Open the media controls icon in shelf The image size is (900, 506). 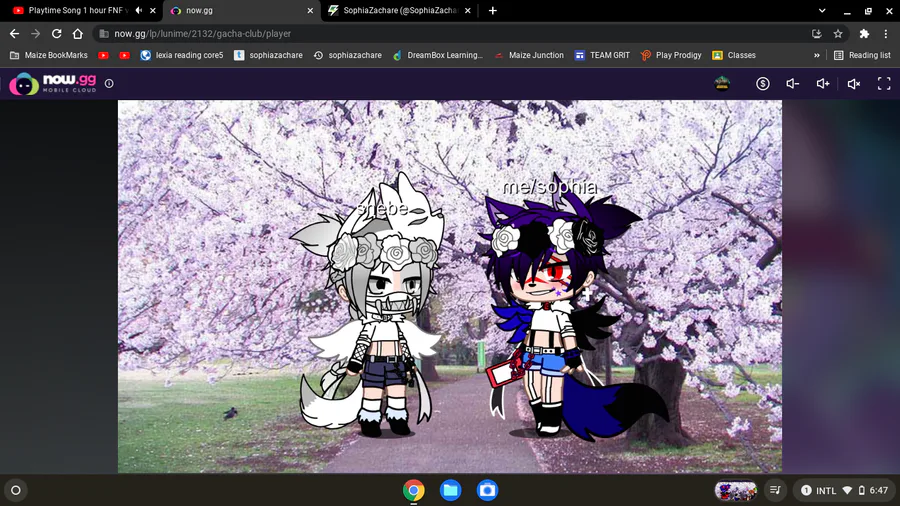(775, 490)
